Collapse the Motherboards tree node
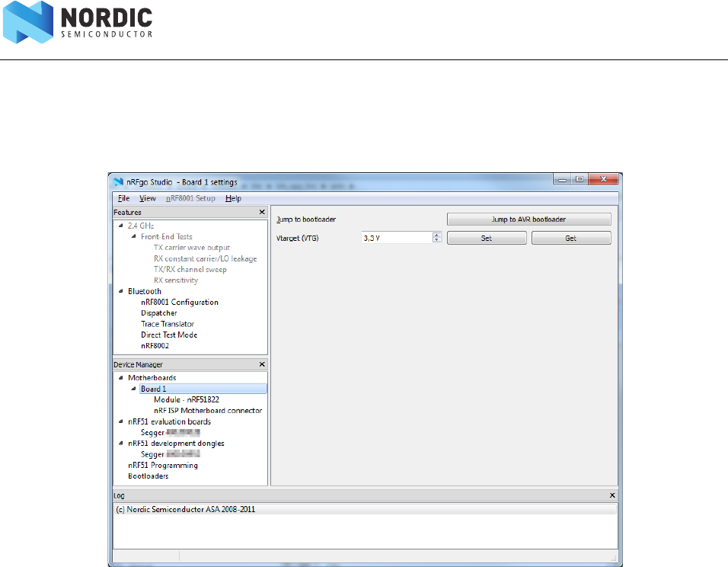Viewport: 728px width, 567px height. click(121, 378)
